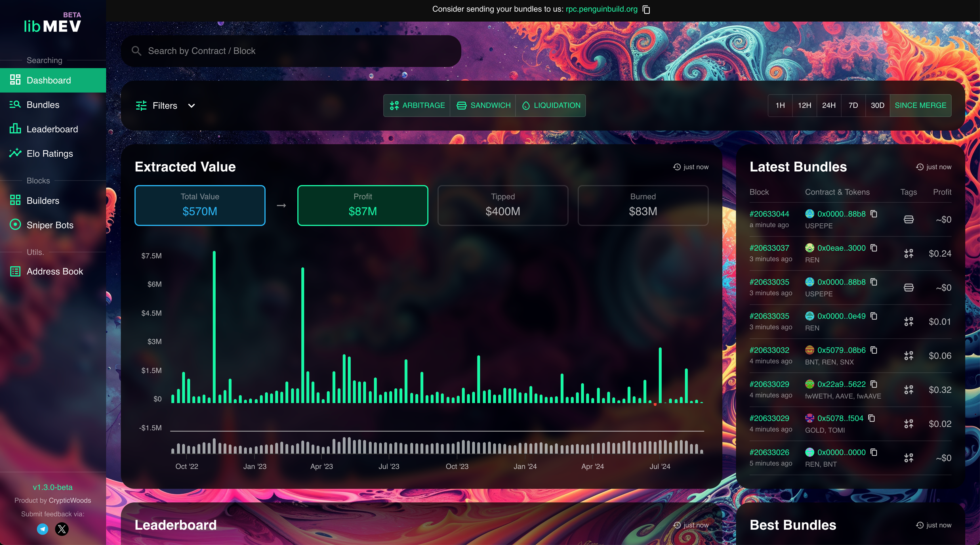Open rpc.penguinbuild.org link

602,9
